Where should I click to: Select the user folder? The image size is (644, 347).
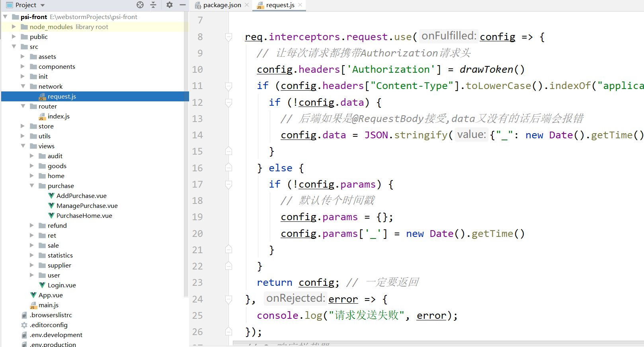click(x=54, y=275)
